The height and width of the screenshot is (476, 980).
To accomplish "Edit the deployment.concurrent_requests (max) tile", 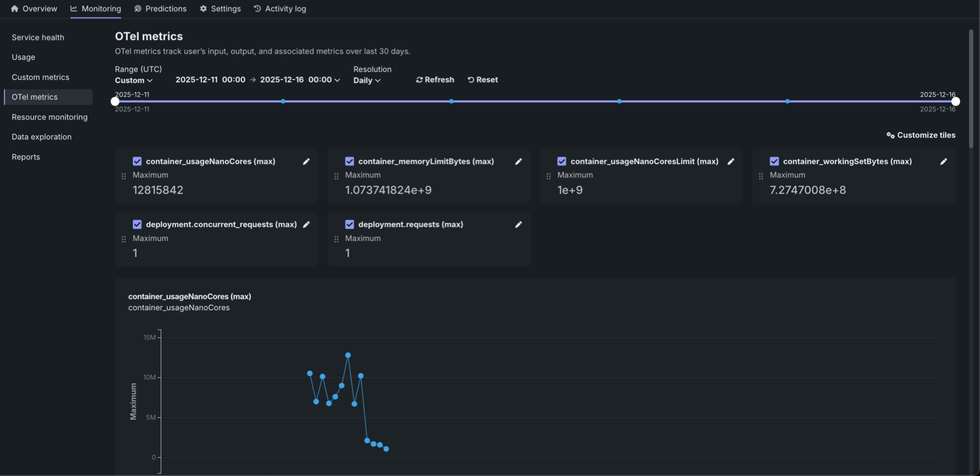I will [306, 224].
